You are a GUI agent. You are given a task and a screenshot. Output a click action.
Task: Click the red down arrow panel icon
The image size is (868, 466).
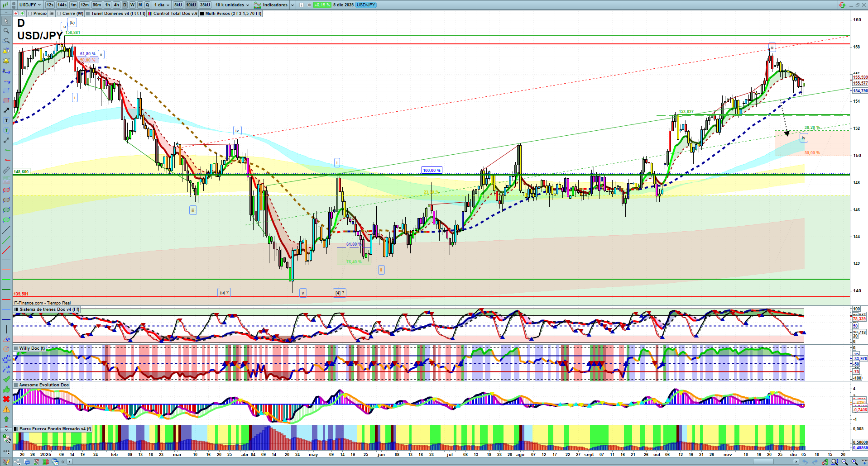17,14
